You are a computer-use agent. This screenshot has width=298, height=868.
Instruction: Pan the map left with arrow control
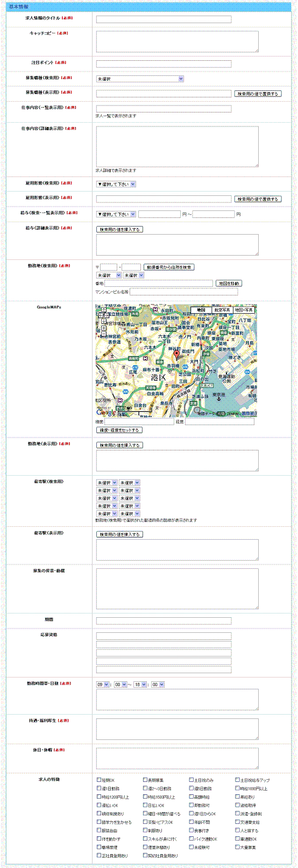point(101,315)
